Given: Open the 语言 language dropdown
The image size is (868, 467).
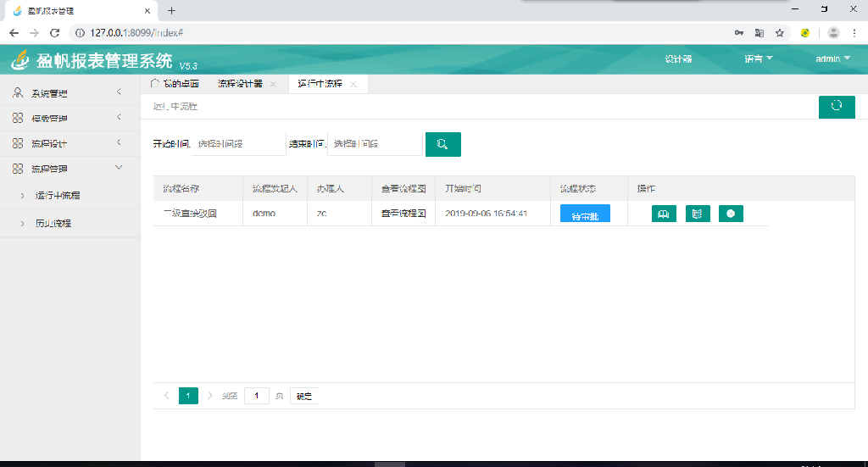Looking at the screenshot, I should (x=758, y=59).
